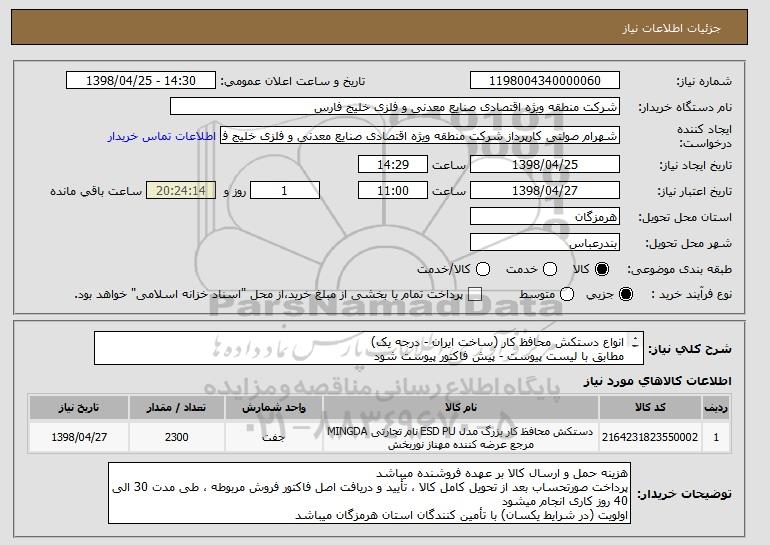This screenshot has width=770, height=545.
Task: Toggle the اسناد خزانه اسلامی payment checkbox
Action: pos(475,295)
